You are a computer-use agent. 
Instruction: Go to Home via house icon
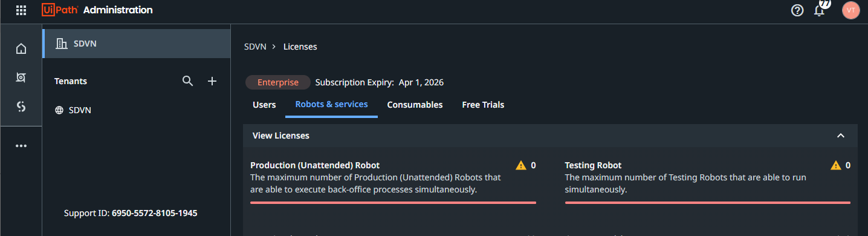point(21,49)
